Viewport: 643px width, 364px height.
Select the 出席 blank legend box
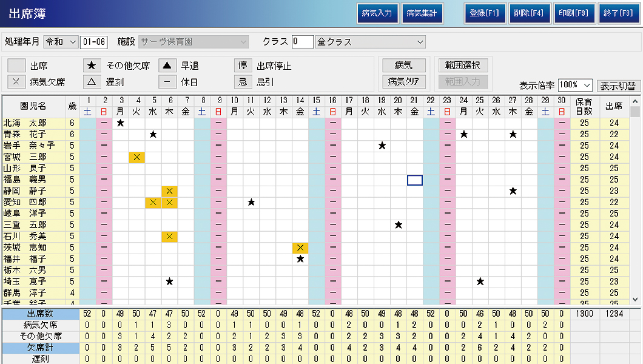coord(16,66)
